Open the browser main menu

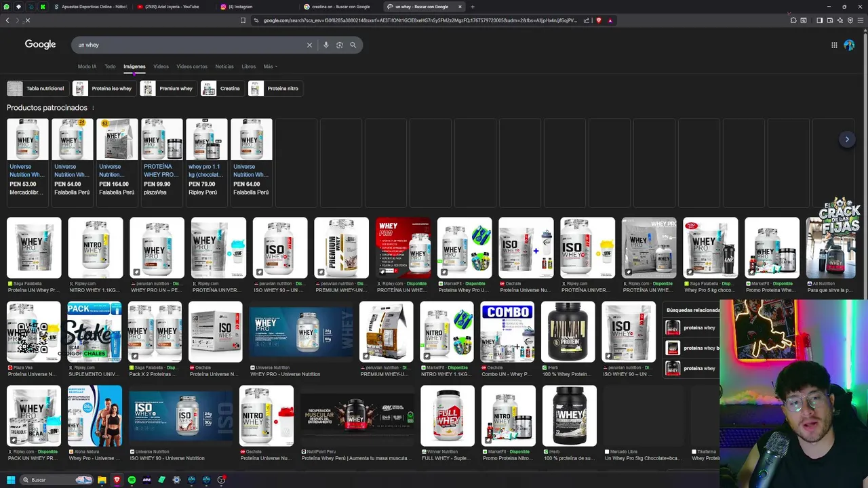tap(860, 20)
